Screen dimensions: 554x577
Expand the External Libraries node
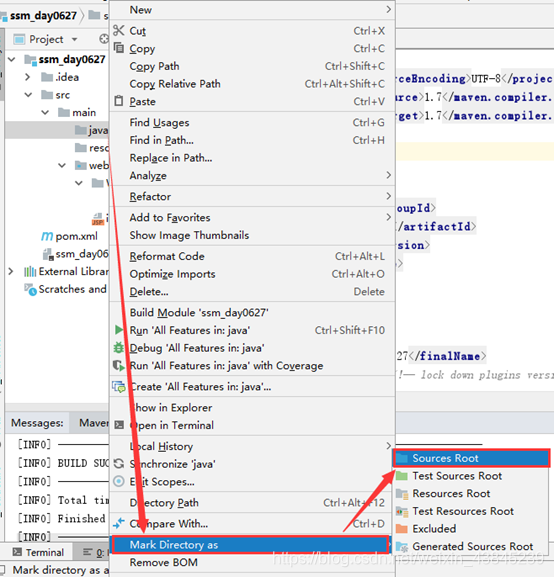[x=11, y=272]
